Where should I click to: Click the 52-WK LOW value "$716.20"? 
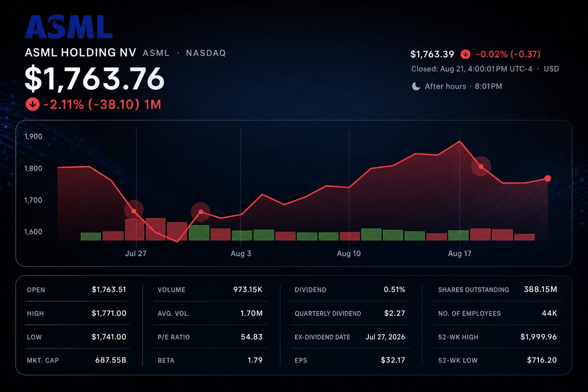pos(542,360)
